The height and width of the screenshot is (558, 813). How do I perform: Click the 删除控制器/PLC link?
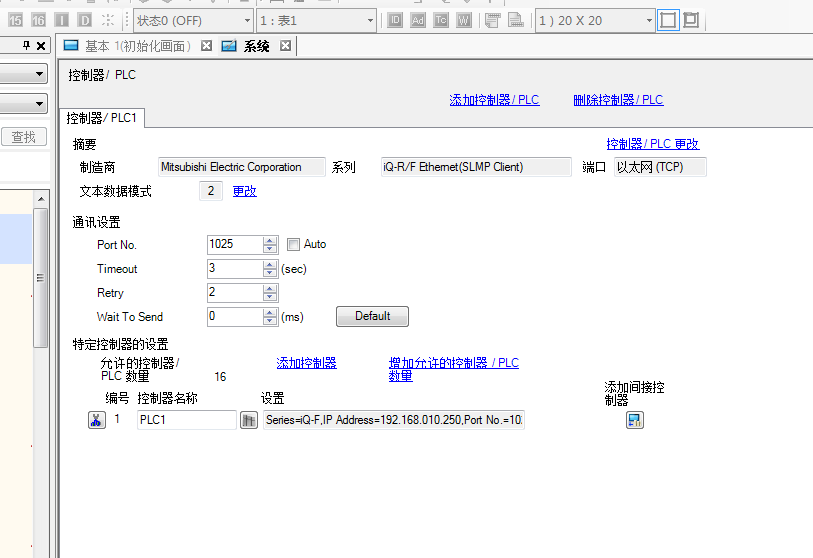618,100
